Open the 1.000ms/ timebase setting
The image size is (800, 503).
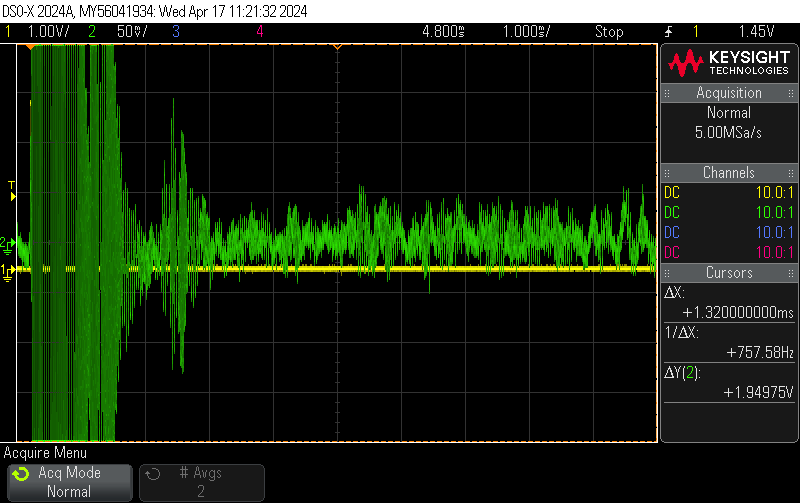coord(527,32)
